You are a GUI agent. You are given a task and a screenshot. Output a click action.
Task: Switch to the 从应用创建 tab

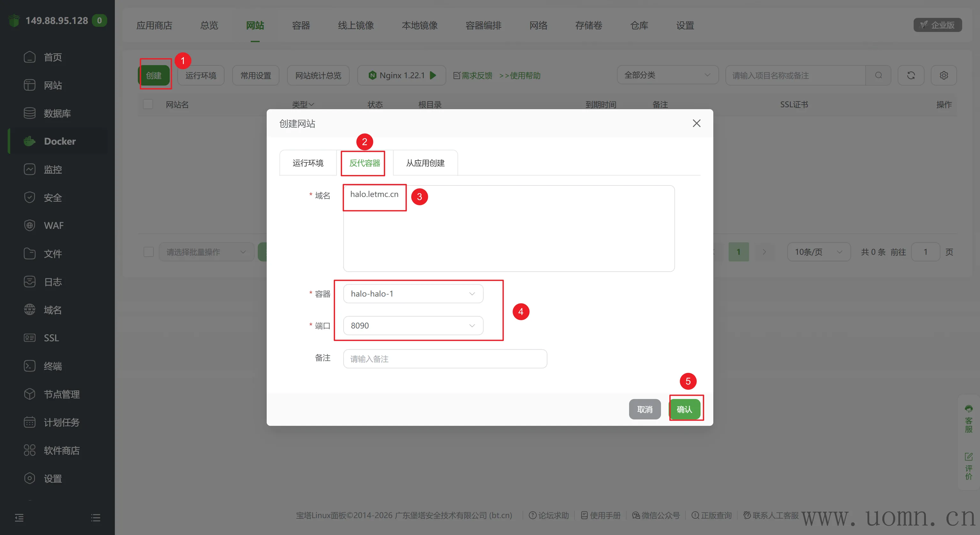(425, 163)
